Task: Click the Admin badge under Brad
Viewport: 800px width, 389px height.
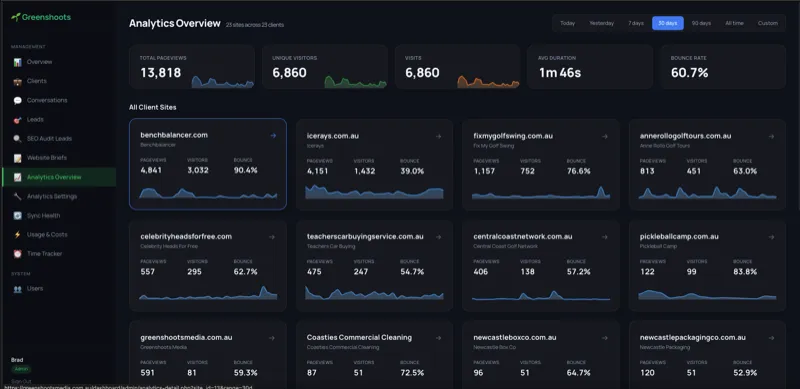Action: click(x=21, y=369)
